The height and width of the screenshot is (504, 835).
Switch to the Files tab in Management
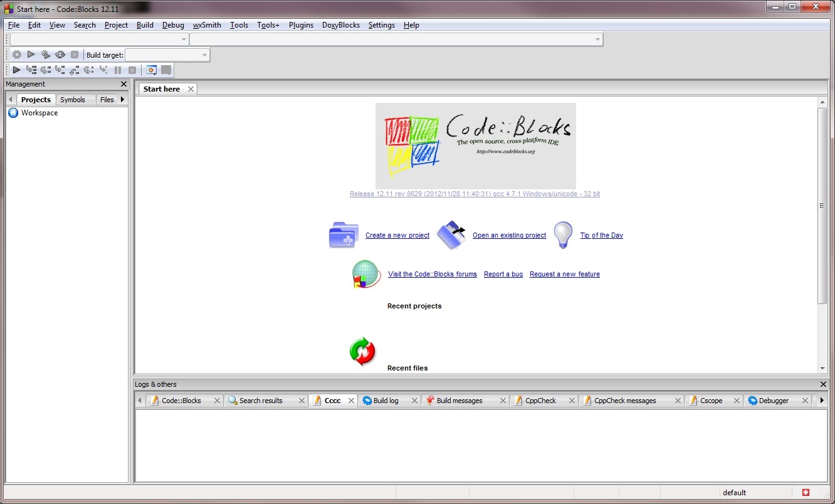[107, 100]
